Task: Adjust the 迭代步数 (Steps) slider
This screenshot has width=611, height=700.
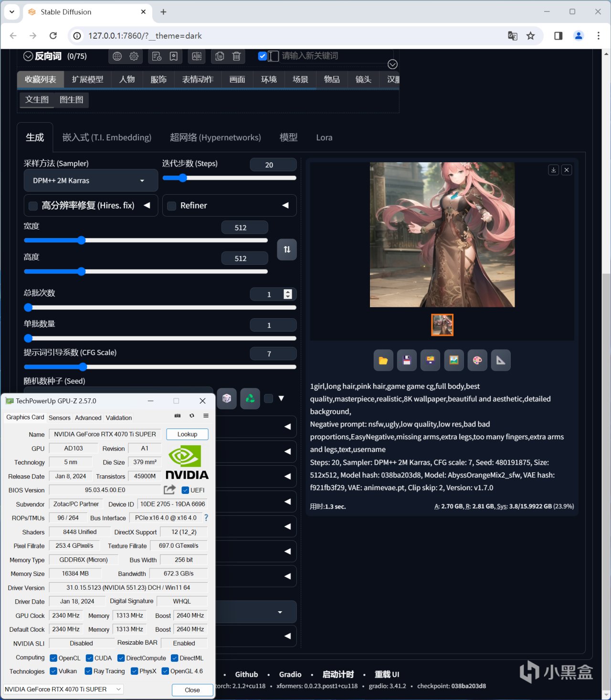Action: [229, 178]
